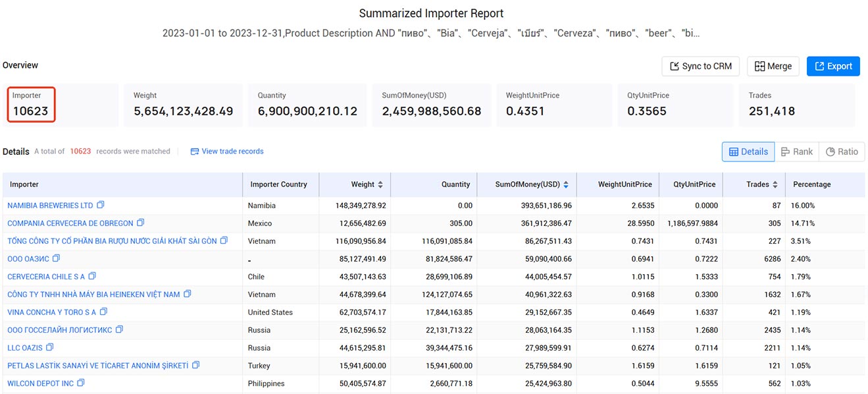Copy icon beside VINA CONCHA Y TORO S A
Image resolution: width=868 pixels, height=394 pixels.
103,312
